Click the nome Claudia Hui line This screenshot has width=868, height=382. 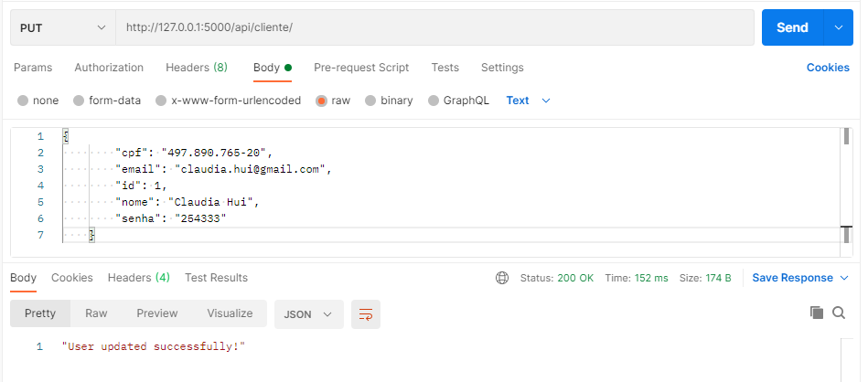[188, 202]
